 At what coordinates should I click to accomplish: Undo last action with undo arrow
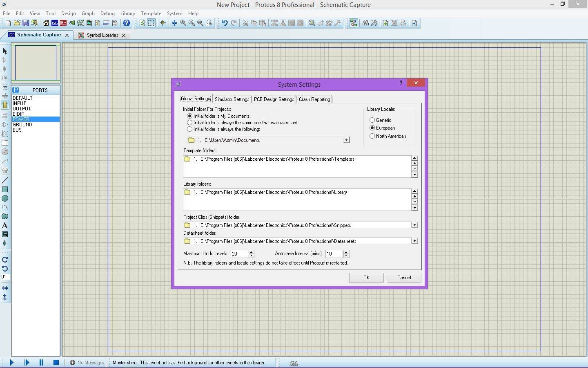click(225, 23)
